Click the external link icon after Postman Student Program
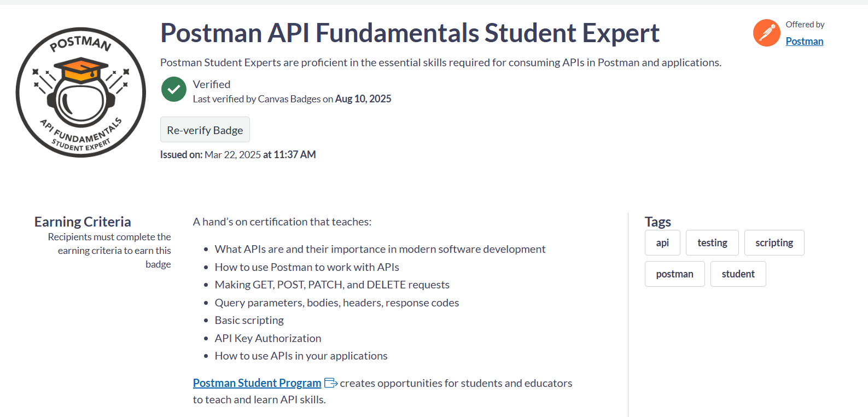Image resolution: width=868 pixels, height=417 pixels. pyautogui.click(x=330, y=383)
